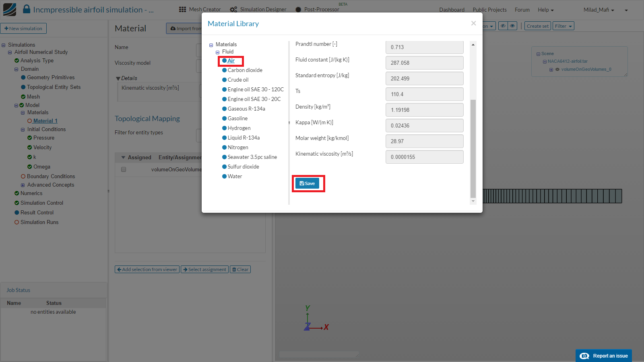Click the trash icon on Clear button
Viewport: 644px width, 362px height.
[x=234, y=269]
